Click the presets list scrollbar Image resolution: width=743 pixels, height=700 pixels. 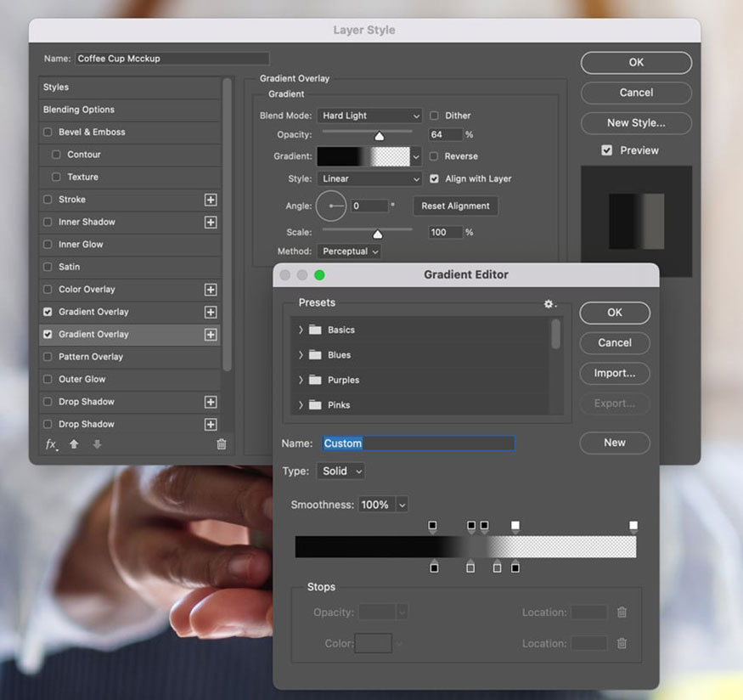click(x=556, y=334)
